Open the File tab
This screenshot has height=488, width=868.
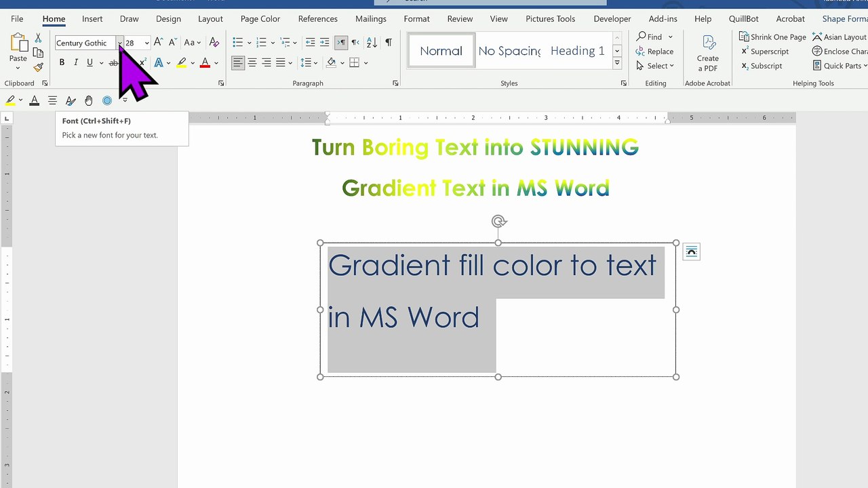(17, 19)
